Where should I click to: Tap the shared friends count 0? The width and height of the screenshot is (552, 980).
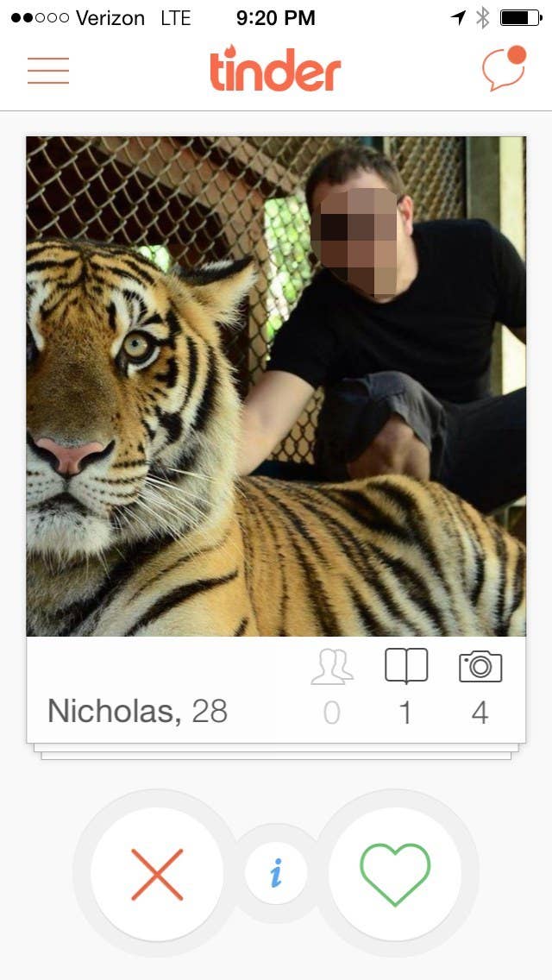tap(332, 713)
